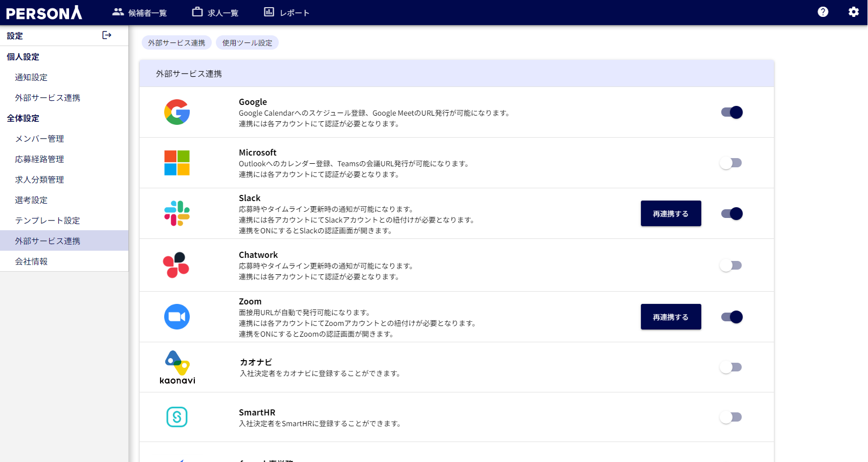Select highlighted 外部サービス連携 under 全体設定
This screenshot has height=462, width=868.
[x=64, y=240]
